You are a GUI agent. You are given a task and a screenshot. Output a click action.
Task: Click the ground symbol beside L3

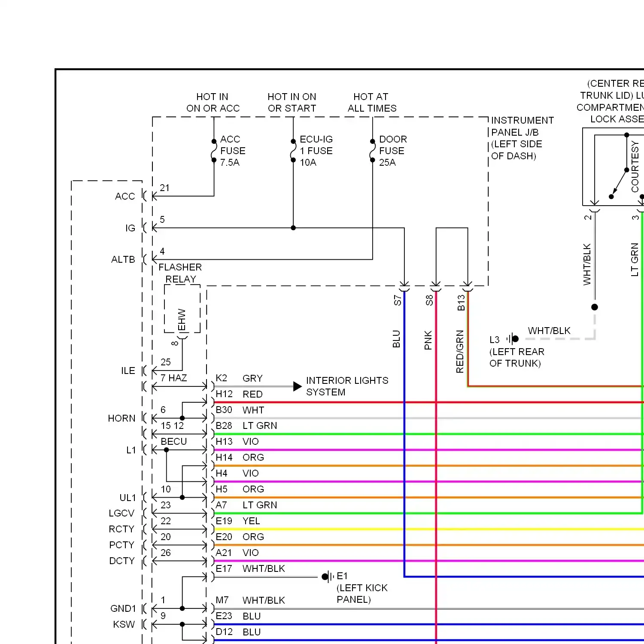[512, 339]
